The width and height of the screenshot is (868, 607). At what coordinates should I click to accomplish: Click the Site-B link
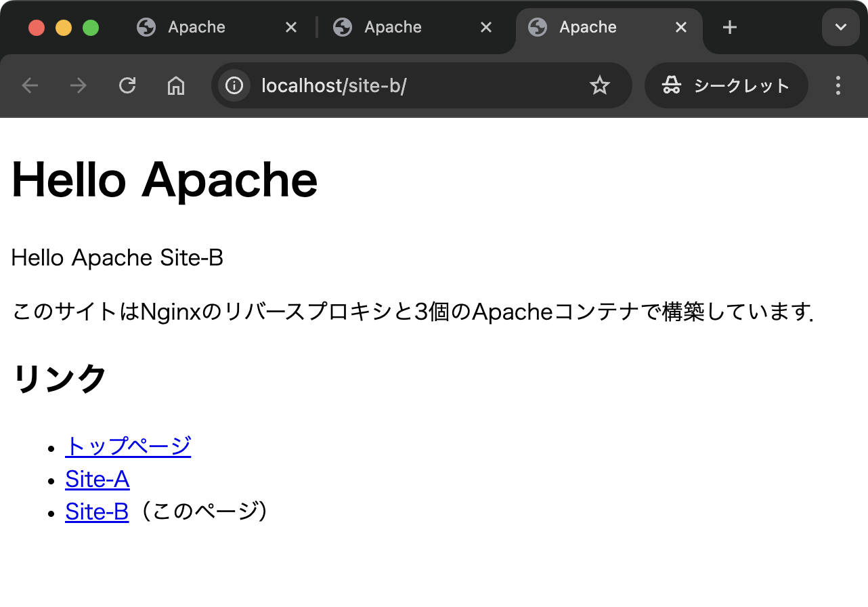(x=97, y=511)
